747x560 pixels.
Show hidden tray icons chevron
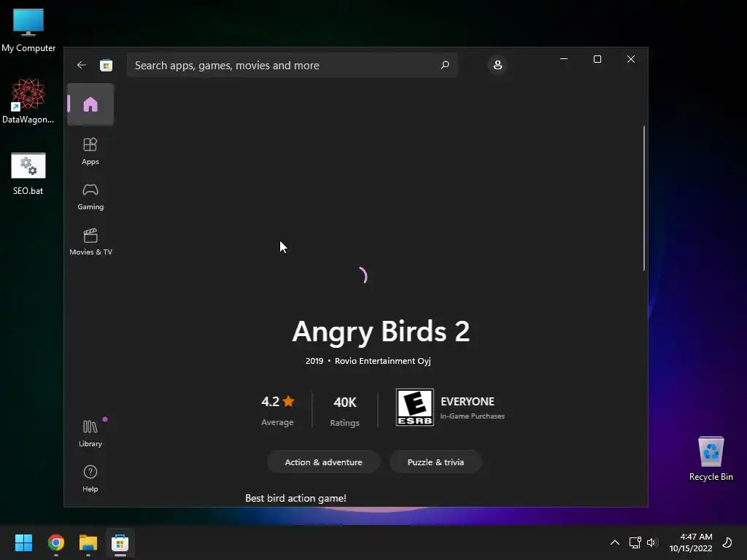coord(615,542)
